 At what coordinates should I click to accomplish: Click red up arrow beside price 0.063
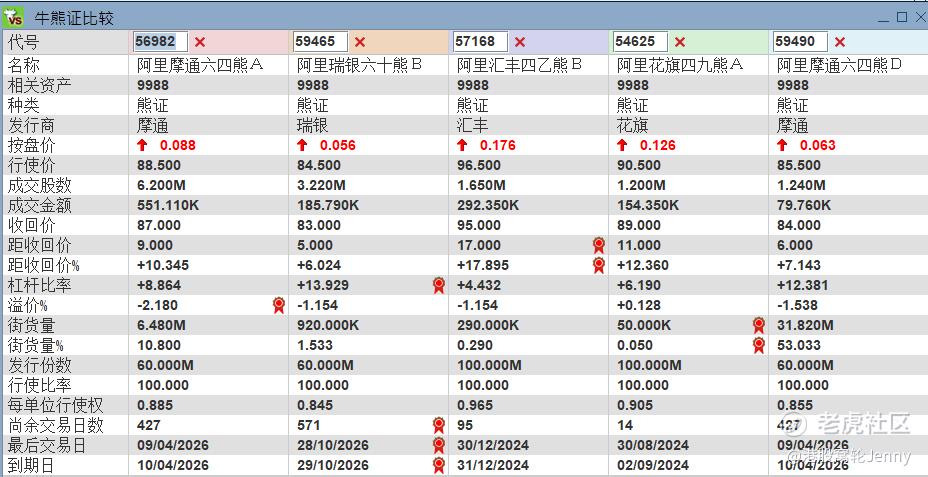tap(782, 145)
